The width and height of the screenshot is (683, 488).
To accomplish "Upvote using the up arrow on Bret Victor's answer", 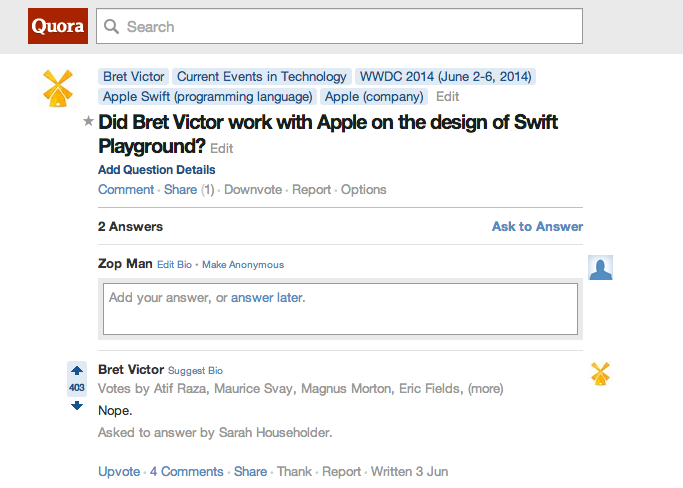I will [77, 371].
